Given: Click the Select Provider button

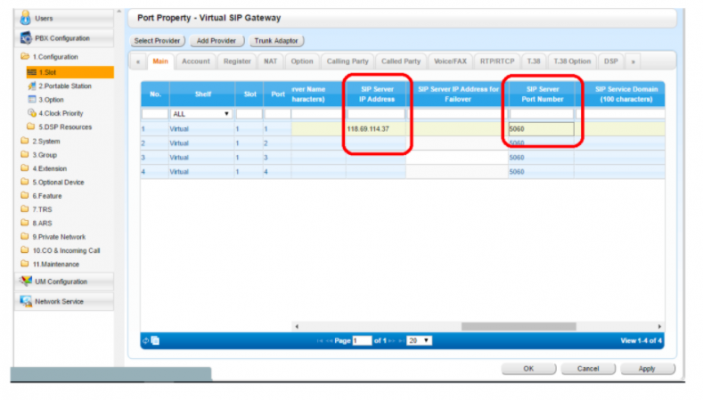Looking at the screenshot, I should [x=157, y=40].
